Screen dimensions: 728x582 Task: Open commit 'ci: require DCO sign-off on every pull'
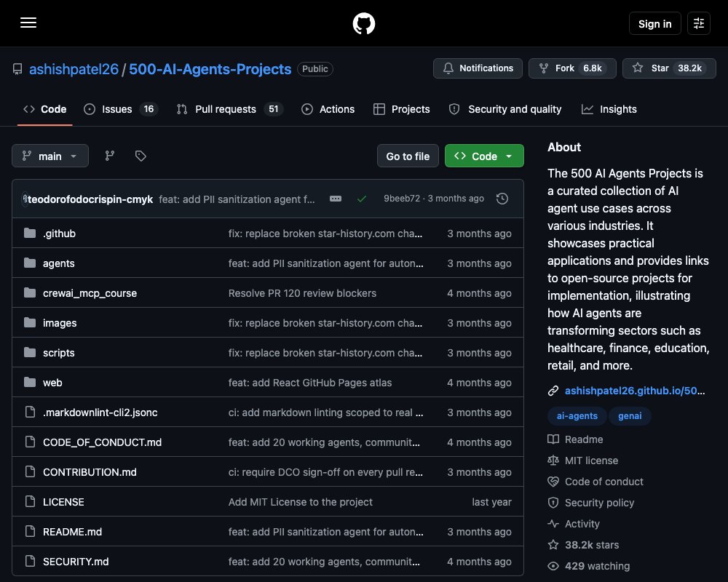pyautogui.click(x=325, y=472)
